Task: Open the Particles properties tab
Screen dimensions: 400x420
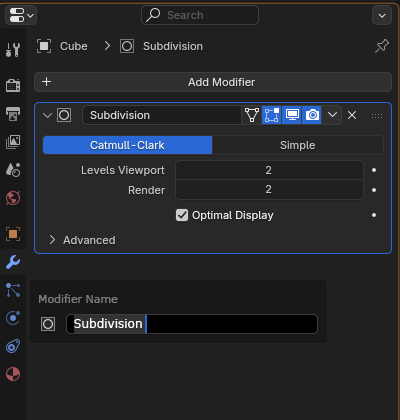Action: pos(13,290)
